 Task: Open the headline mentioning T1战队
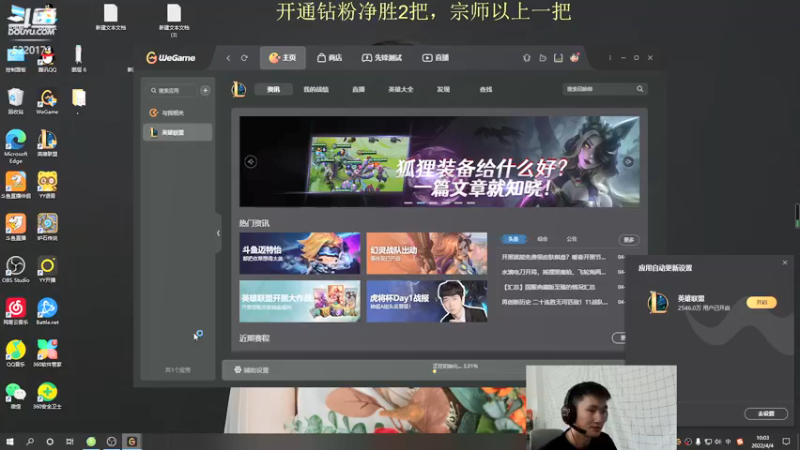click(x=555, y=302)
